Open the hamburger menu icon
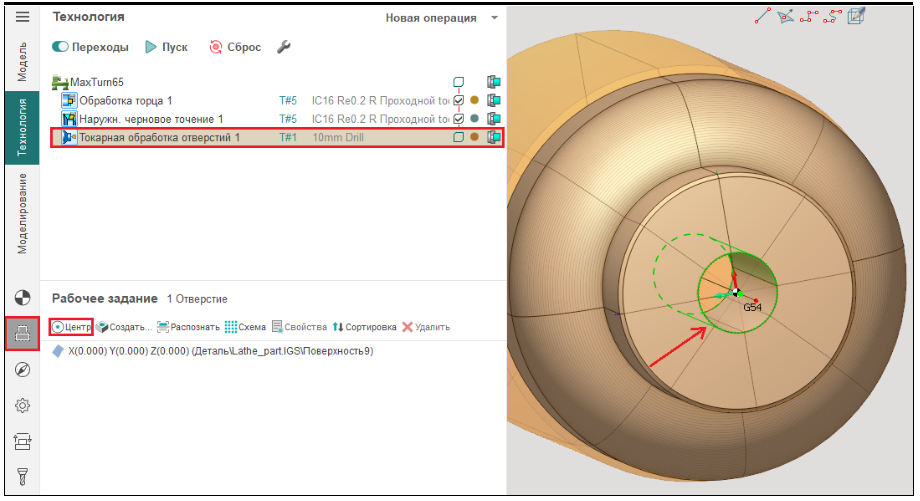920x501 pixels. [x=22, y=17]
